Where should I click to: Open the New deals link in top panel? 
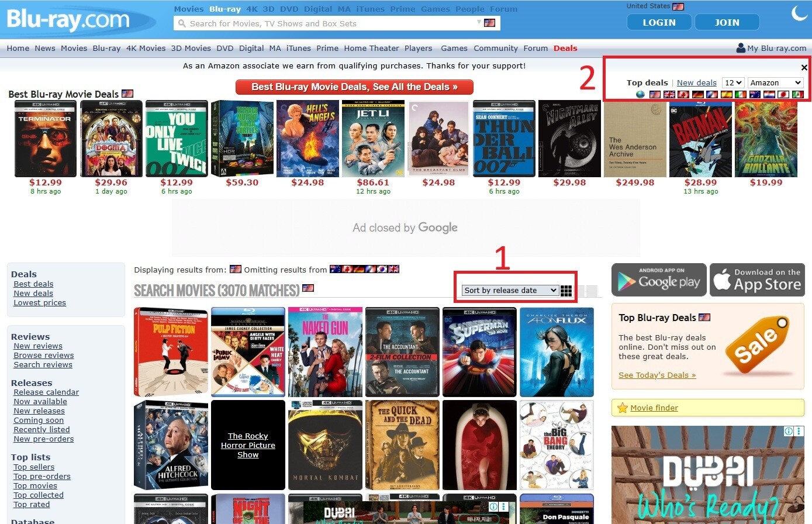[x=697, y=83]
